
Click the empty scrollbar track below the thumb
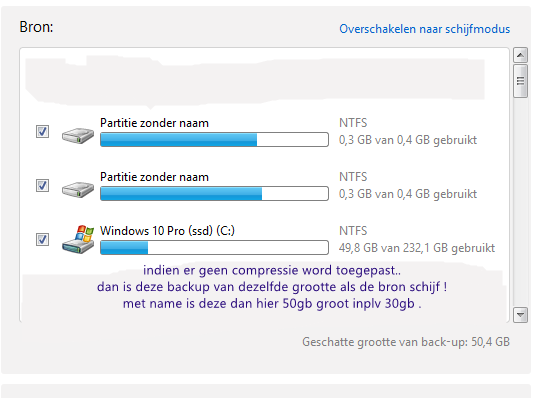click(x=520, y=202)
